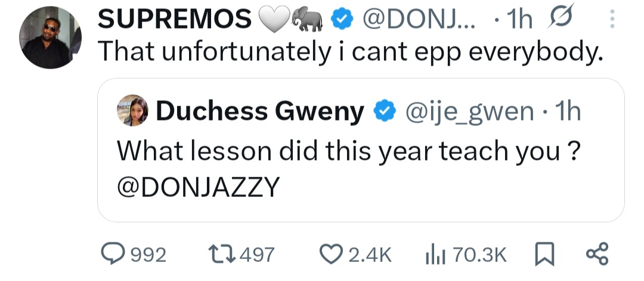Click Duchess Gweny verified badge
Viewport: 644px width, 281px height.
(x=383, y=111)
